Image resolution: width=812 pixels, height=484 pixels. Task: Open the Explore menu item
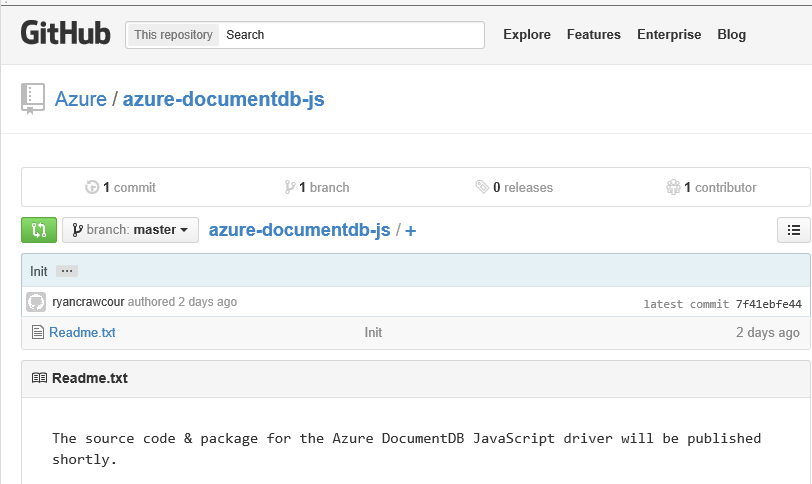point(527,34)
